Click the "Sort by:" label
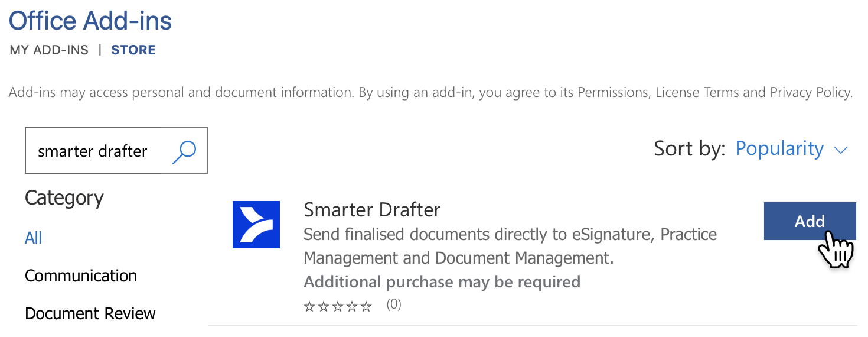 point(689,149)
